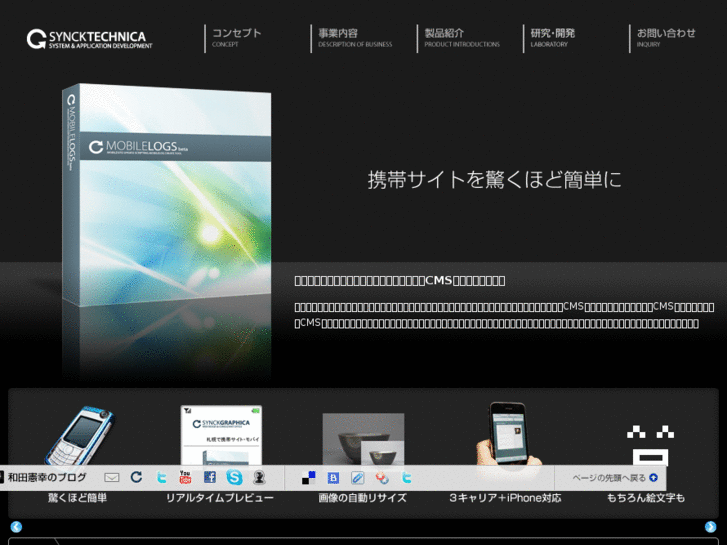Click the Synck circular arrow icon
This screenshot has width=727, height=545.
(x=136, y=477)
